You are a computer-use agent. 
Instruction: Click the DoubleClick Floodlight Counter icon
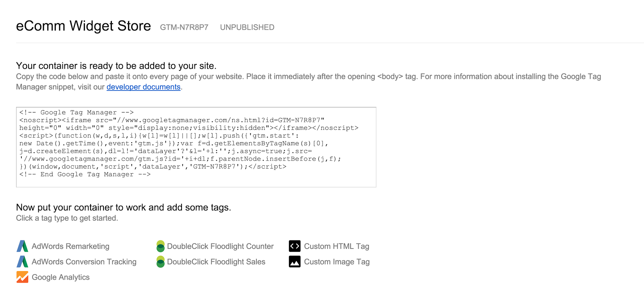click(x=161, y=246)
